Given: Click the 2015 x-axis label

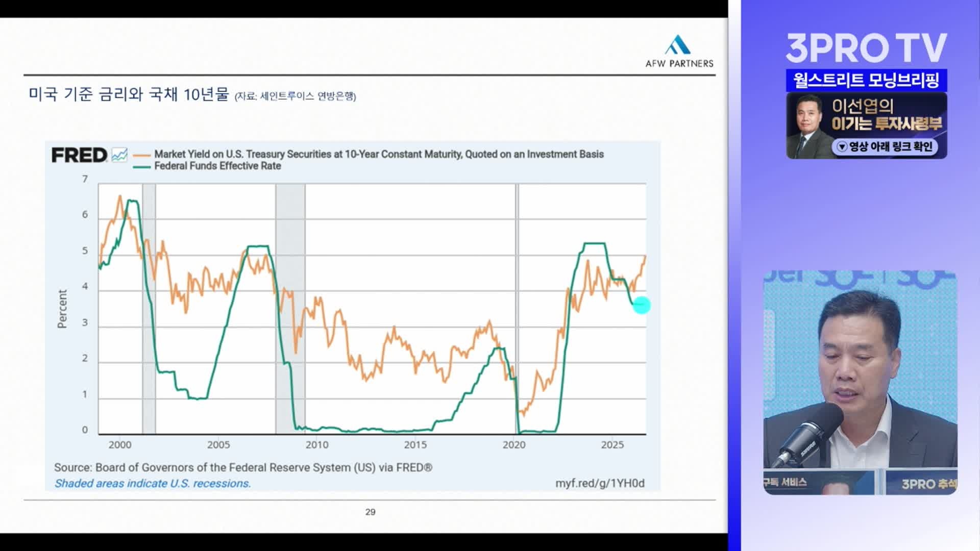Looking at the screenshot, I should pos(415,445).
